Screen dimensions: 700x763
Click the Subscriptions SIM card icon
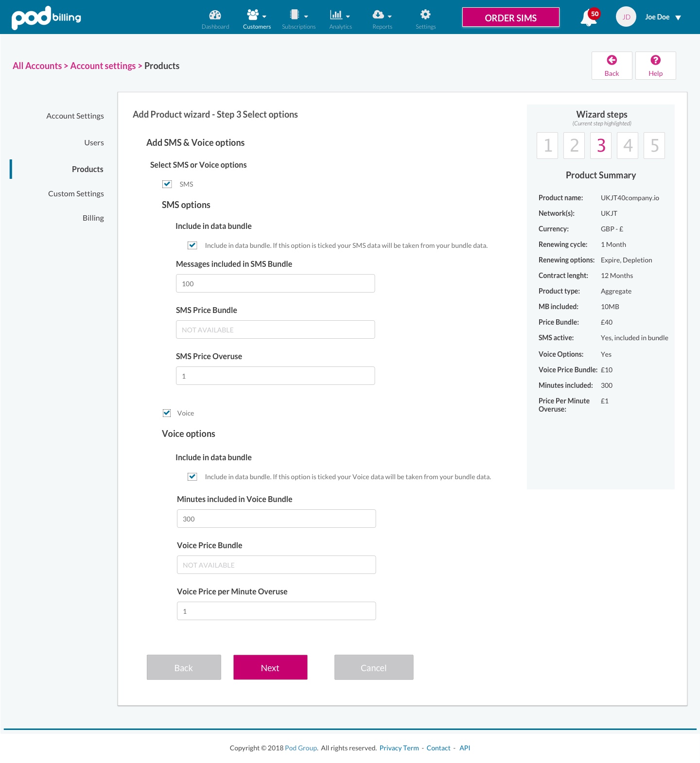pos(295,15)
